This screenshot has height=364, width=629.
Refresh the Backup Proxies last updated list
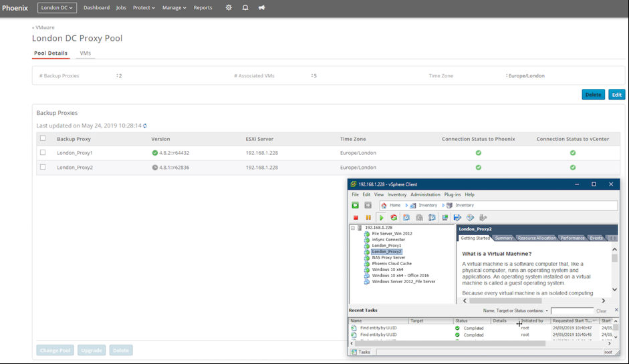tap(145, 126)
